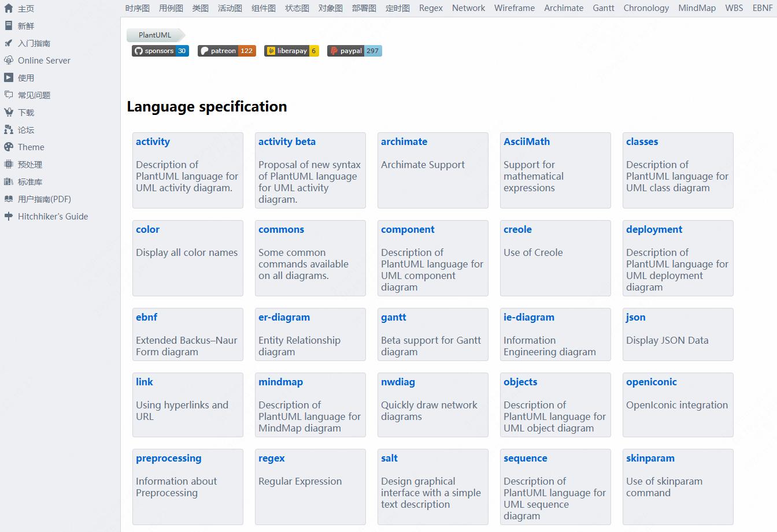Open the ebnf card link
The width and height of the screenshot is (777, 532).
coord(146,317)
